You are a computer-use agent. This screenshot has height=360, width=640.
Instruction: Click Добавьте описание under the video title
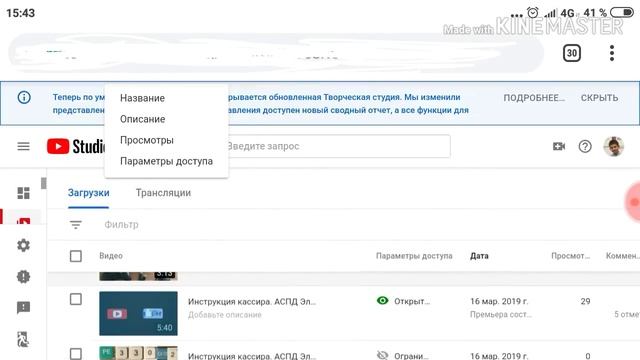[224, 315]
